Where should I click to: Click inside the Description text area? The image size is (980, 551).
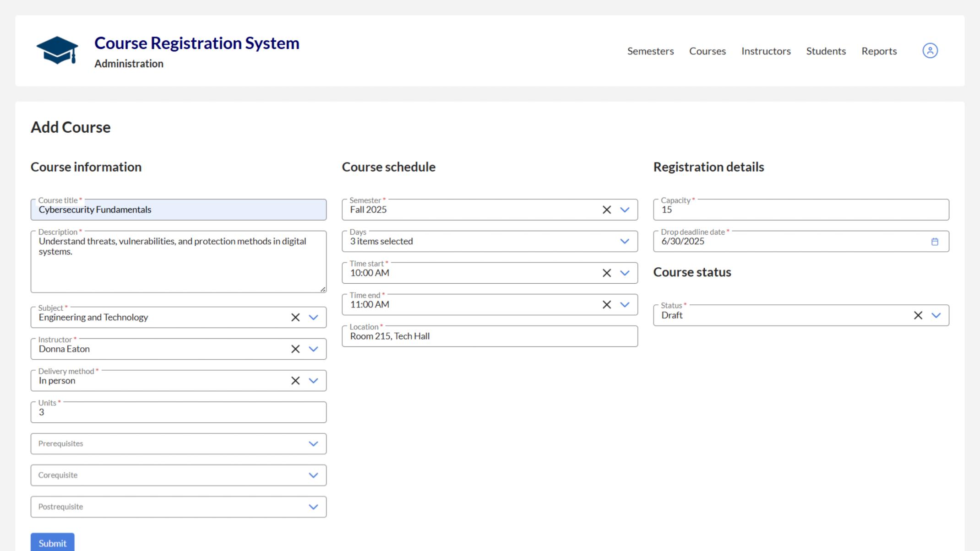click(x=179, y=262)
